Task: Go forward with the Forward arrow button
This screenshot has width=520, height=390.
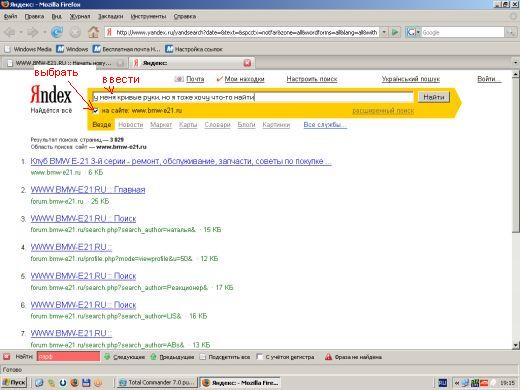Action: coord(33,32)
